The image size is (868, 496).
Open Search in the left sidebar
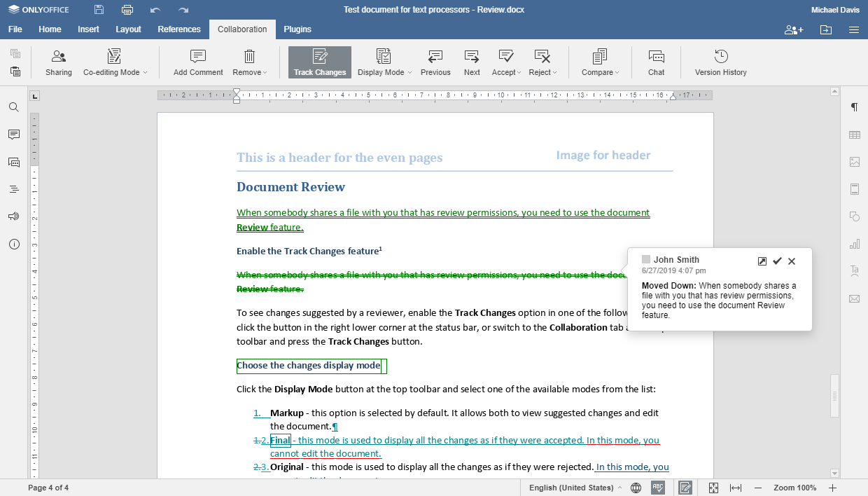(14, 107)
